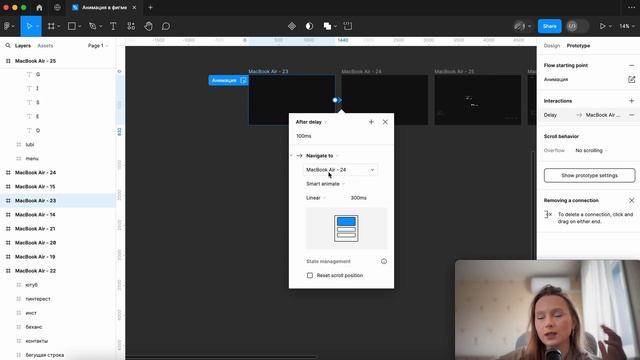The height and width of the screenshot is (360, 640).
Task: Open the Smart animate dropdown
Action: pyautogui.click(x=325, y=184)
